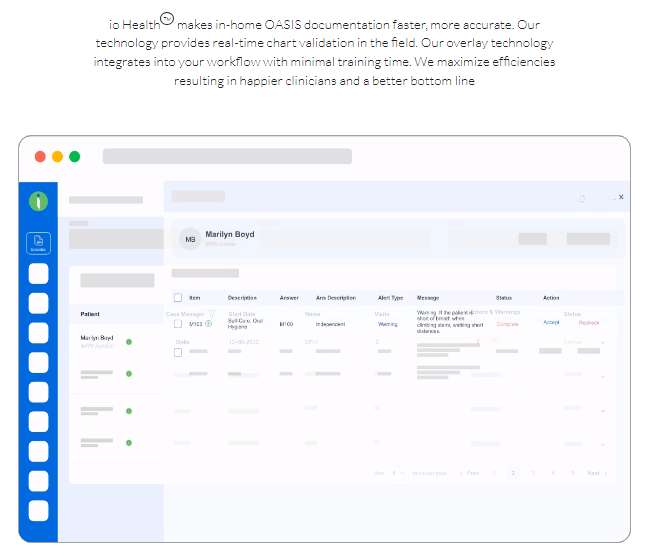
Task: Click the Marilyn Boyd name beside the MB avatar
Action: [230, 234]
